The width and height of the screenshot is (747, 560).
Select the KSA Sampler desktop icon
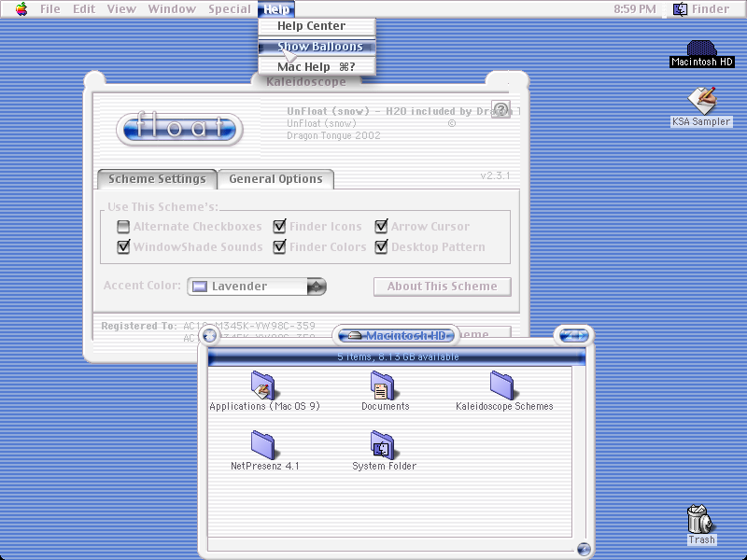click(702, 101)
